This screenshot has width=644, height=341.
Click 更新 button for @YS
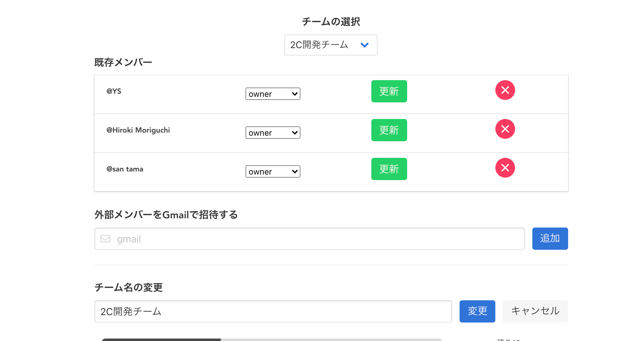click(389, 91)
